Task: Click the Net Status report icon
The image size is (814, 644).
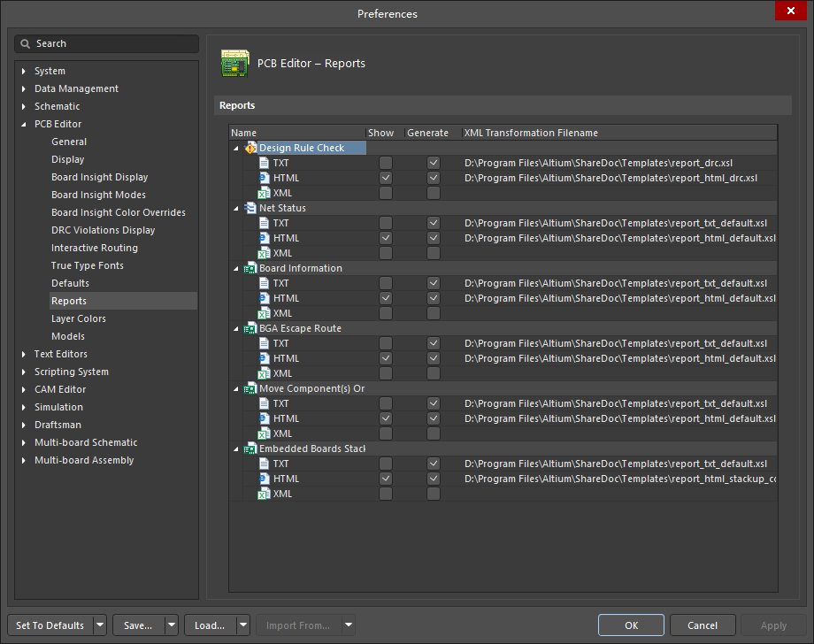Action: coord(250,208)
